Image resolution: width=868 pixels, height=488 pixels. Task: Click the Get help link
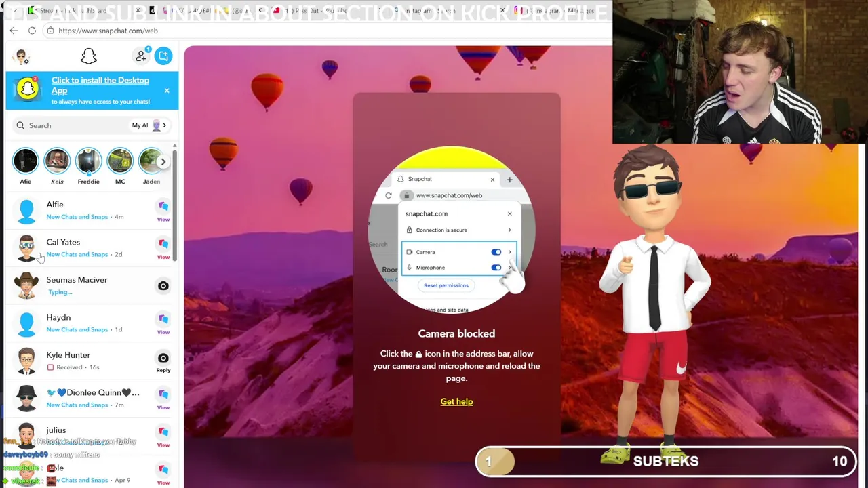456,401
